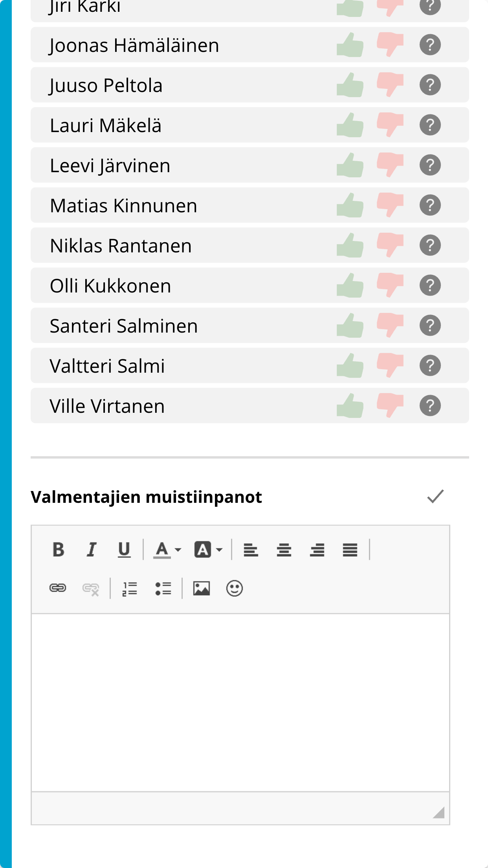
Task: Center align the notes text
Action: [284, 550]
